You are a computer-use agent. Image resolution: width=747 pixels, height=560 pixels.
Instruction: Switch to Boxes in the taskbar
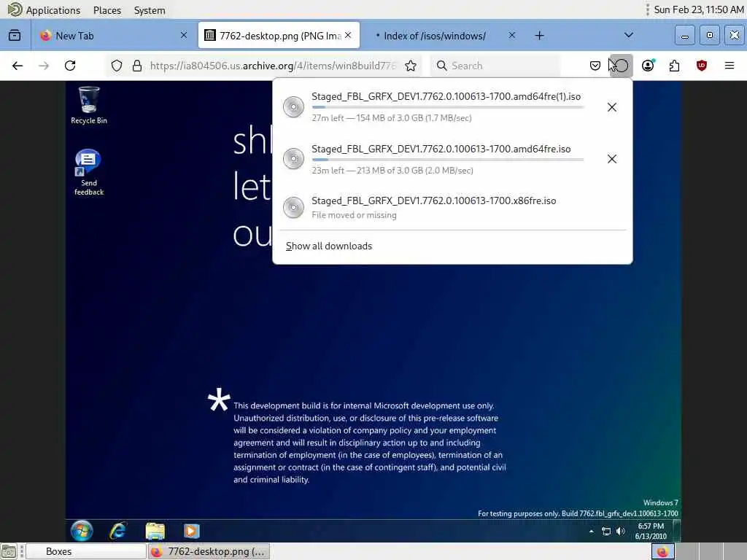tap(86, 551)
